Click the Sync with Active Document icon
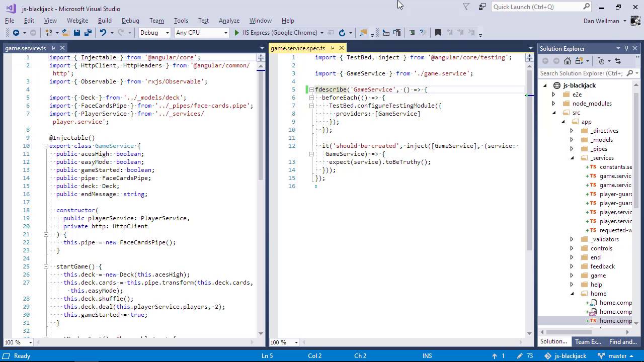The height and width of the screenshot is (362, 644). coord(618,61)
